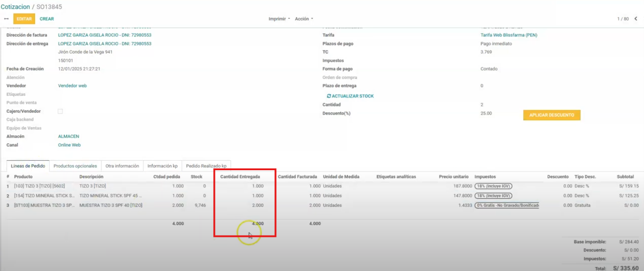644x271 pixels.
Task: Follow the Vendedor web link
Action: (72, 86)
